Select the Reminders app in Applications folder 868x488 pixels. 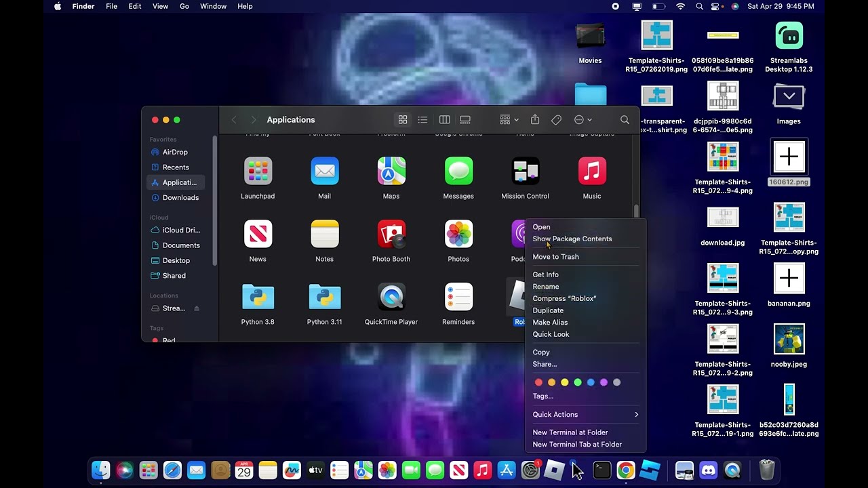point(458,298)
